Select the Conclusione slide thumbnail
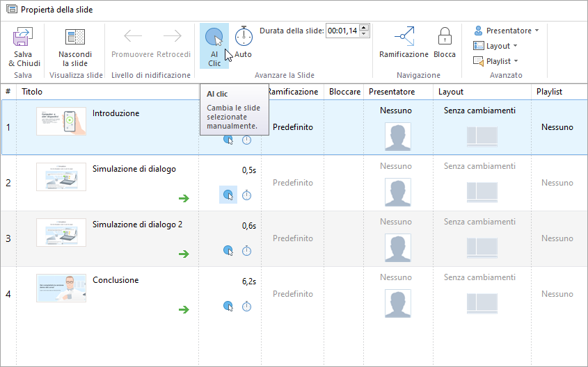The image size is (588, 367). 61,288
